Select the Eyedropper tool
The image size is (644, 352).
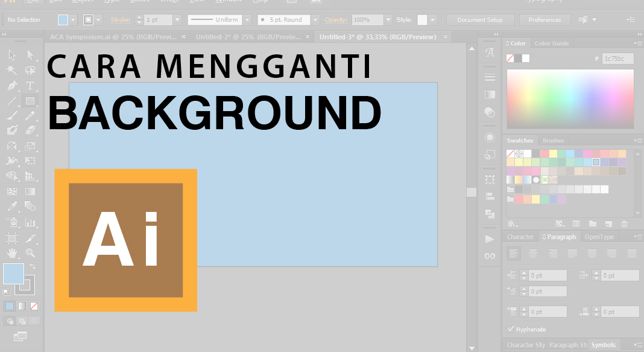pyautogui.click(x=12, y=206)
